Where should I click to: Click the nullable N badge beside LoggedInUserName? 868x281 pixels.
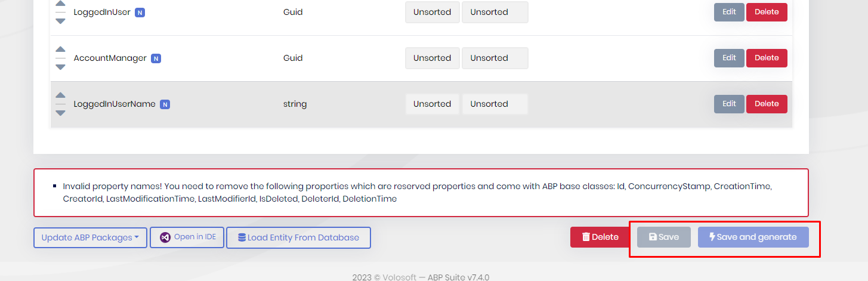tap(165, 104)
